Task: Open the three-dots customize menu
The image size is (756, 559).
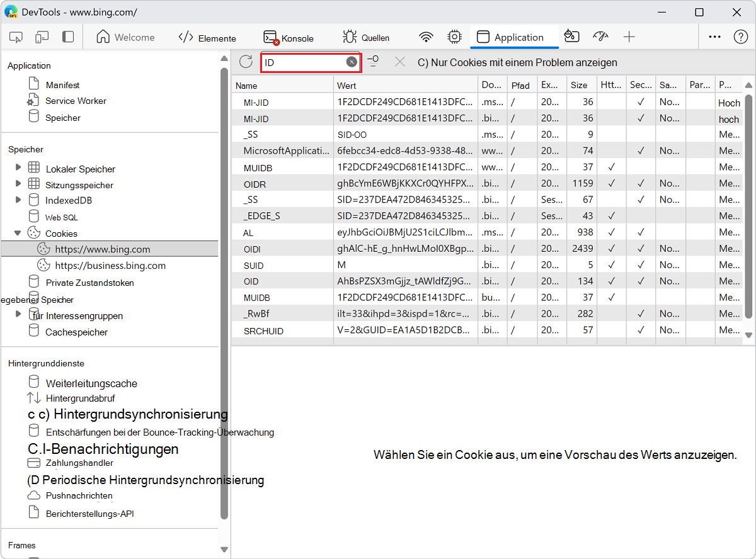Action: coord(714,37)
